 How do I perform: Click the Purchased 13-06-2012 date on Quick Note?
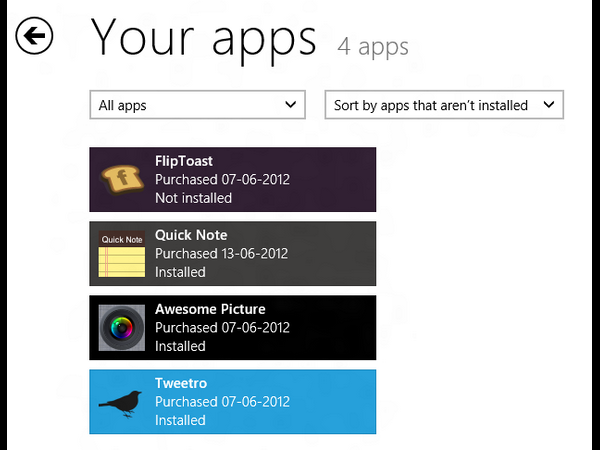[x=222, y=253]
